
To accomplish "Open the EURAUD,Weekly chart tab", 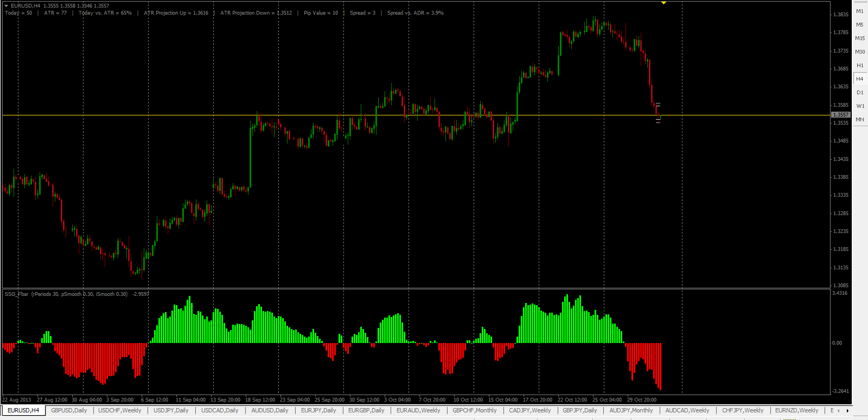I will tap(418, 411).
